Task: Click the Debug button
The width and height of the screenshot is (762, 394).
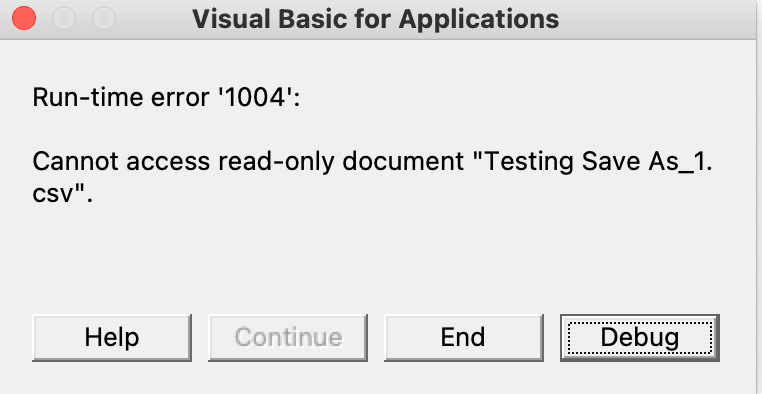Action: [640, 338]
